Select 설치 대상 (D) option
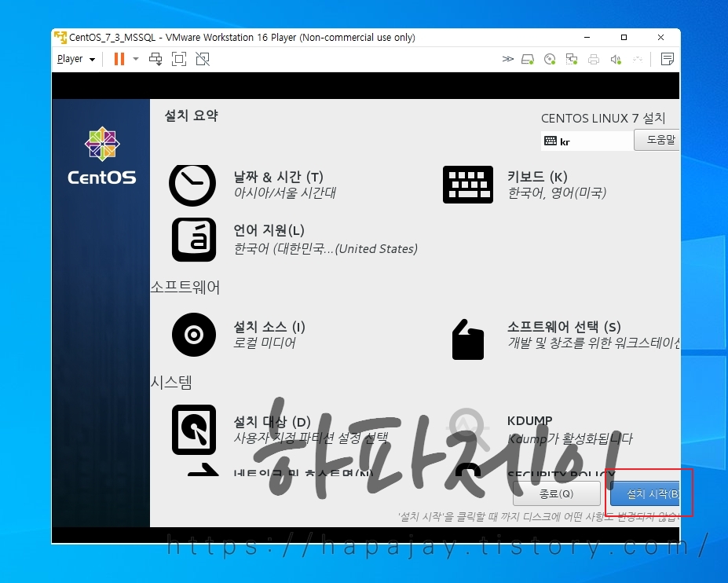Image resolution: width=728 pixels, height=583 pixels. pos(272,422)
